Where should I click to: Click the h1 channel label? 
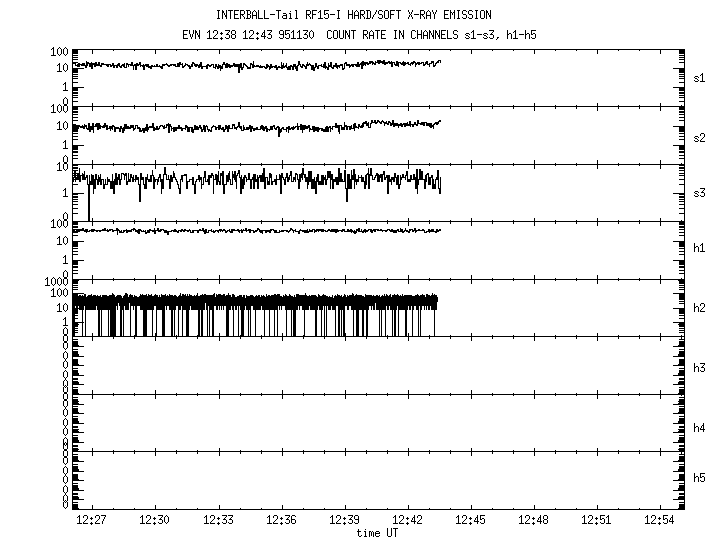point(699,248)
